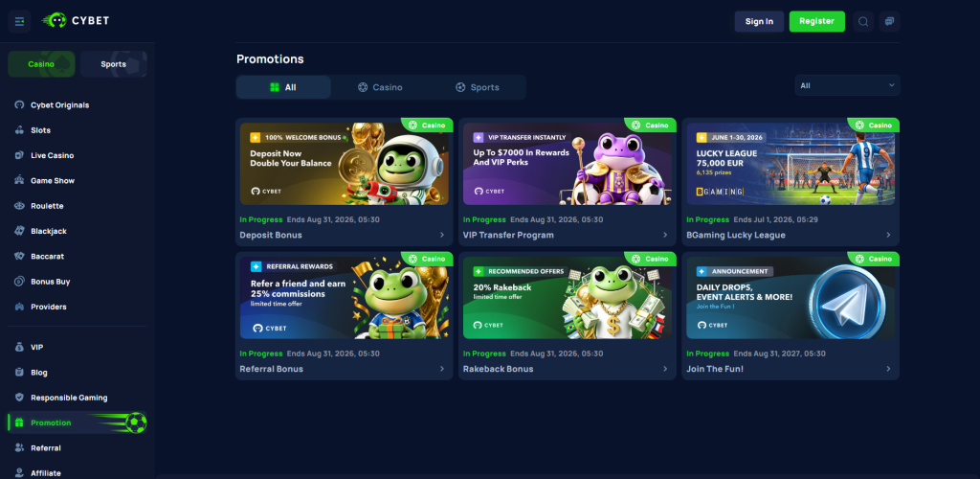Select the Casino promotions tab
Viewport: 980px width, 479px height.
tap(380, 87)
